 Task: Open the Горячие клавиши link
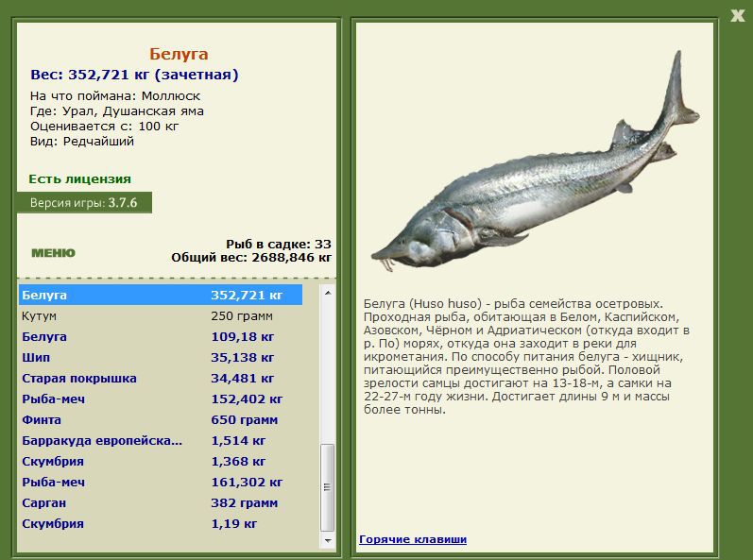pos(413,539)
